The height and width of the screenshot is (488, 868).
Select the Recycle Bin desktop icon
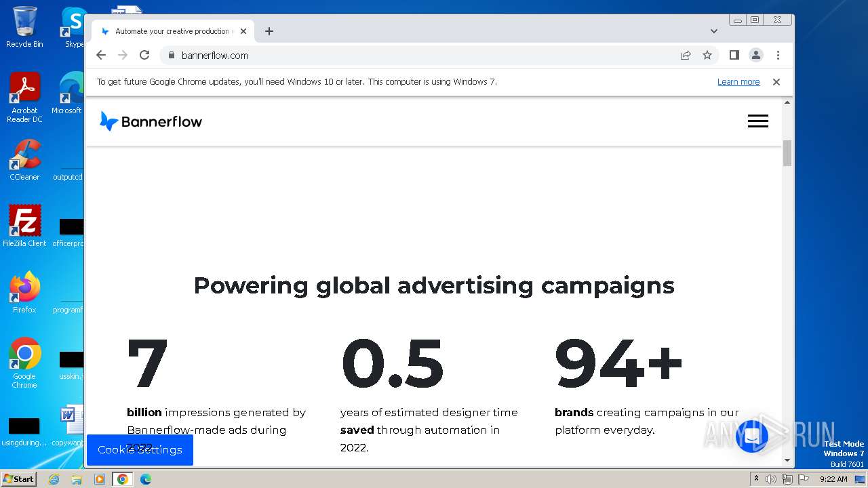24,28
